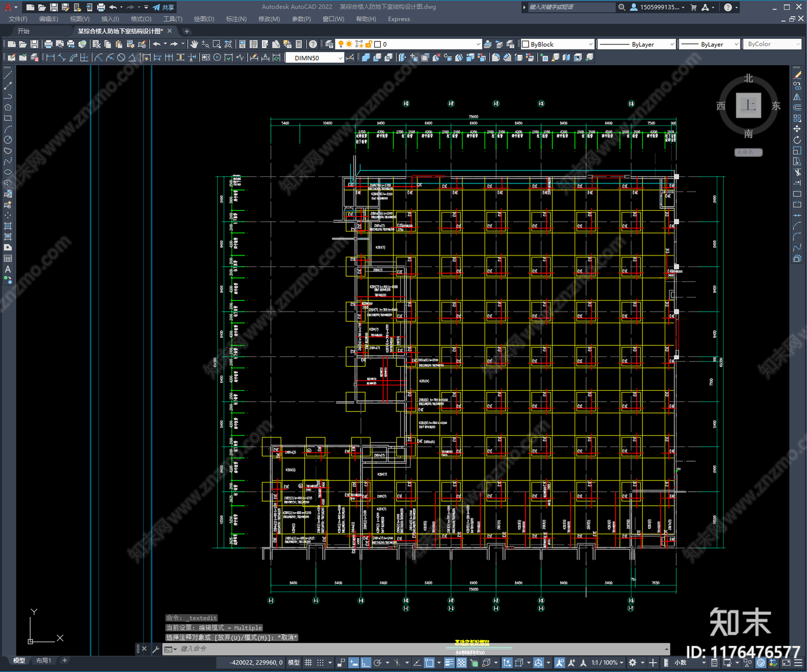Open the 格式(O) menu
The width and height of the screenshot is (807, 672).
pos(141,19)
